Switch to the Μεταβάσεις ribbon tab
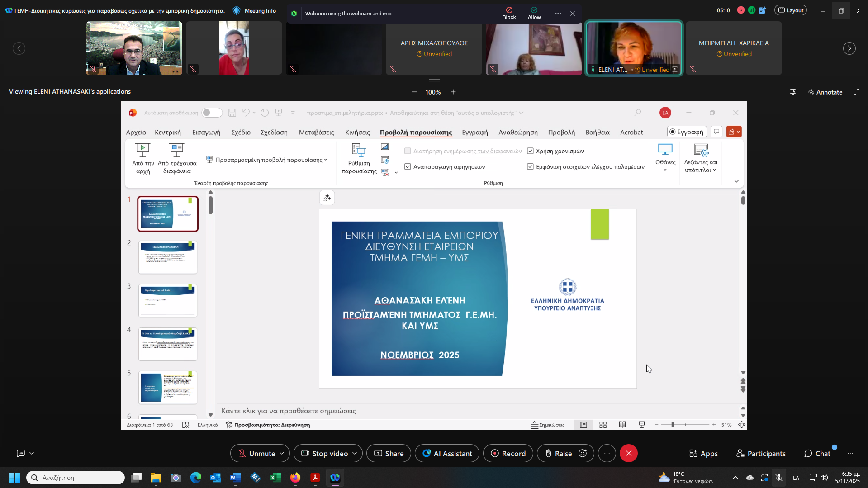868x488 pixels. coord(316,132)
